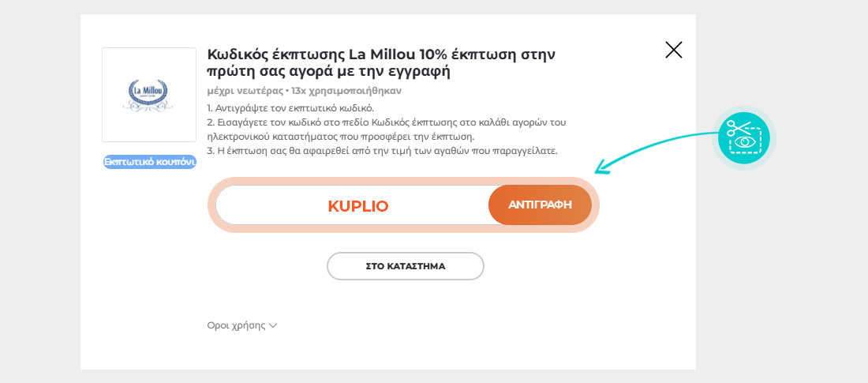868x383 pixels.
Task: Select the KUPLIO coupon code text
Action: [358, 206]
